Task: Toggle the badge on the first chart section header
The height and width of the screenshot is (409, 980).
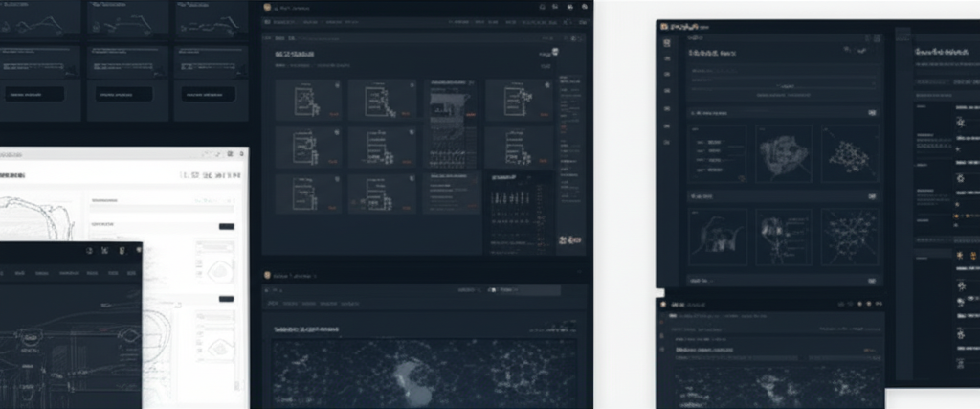Action: coord(871,112)
